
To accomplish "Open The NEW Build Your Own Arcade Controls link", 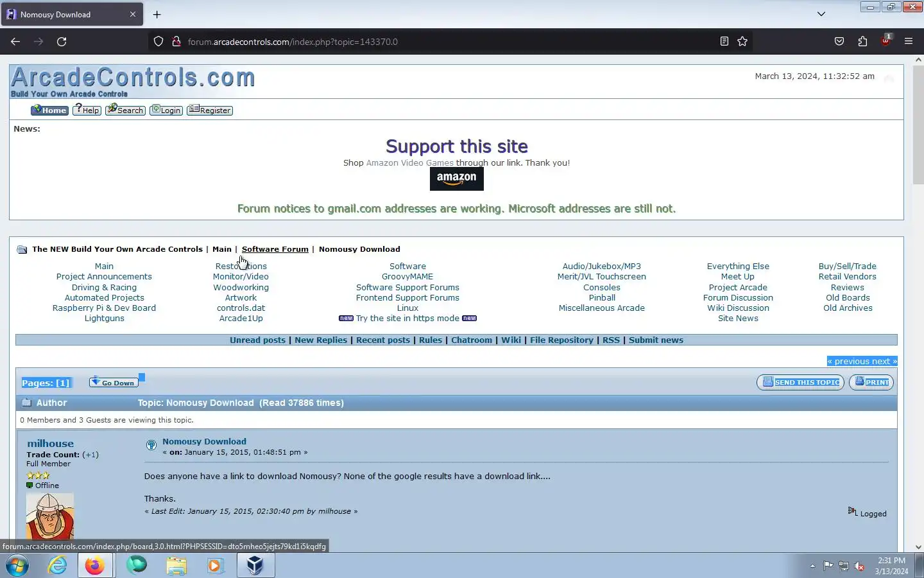I will click(x=117, y=249).
